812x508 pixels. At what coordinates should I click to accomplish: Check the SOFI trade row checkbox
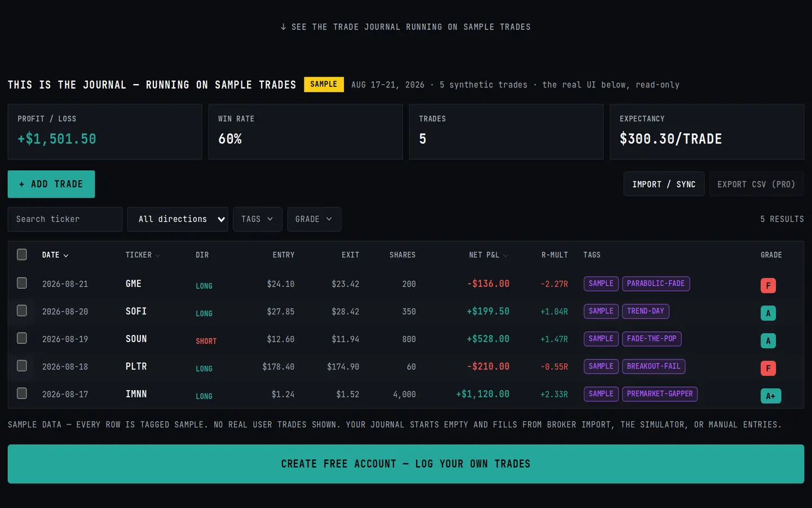(x=22, y=310)
